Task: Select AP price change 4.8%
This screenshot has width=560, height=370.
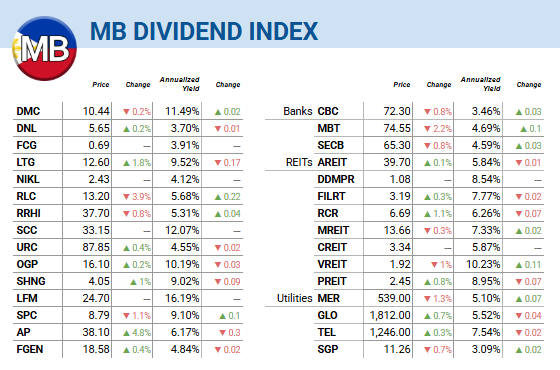Action: point(137,333)
